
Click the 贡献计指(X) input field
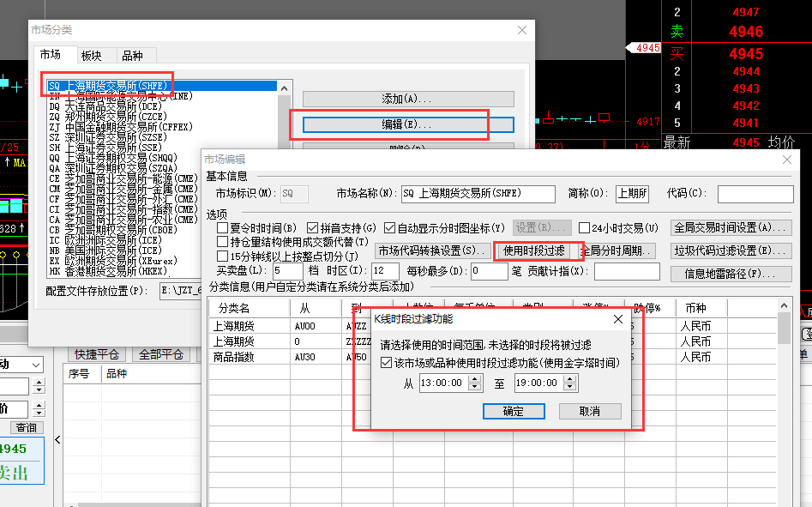[627, 271]
